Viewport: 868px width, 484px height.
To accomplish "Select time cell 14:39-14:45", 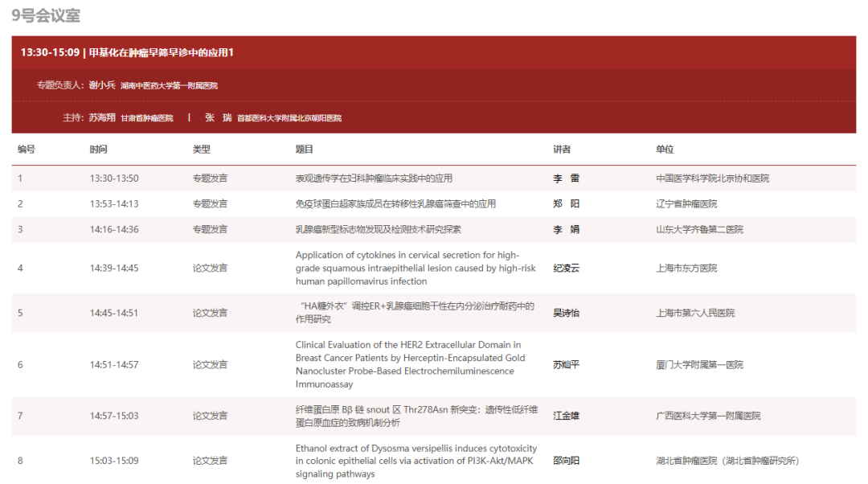I will (114, 268).
